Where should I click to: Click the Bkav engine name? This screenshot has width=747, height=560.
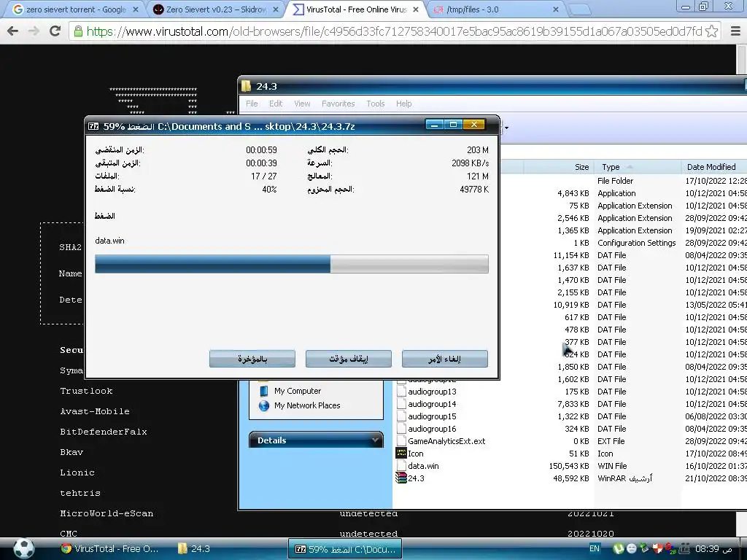pos(71,452)
